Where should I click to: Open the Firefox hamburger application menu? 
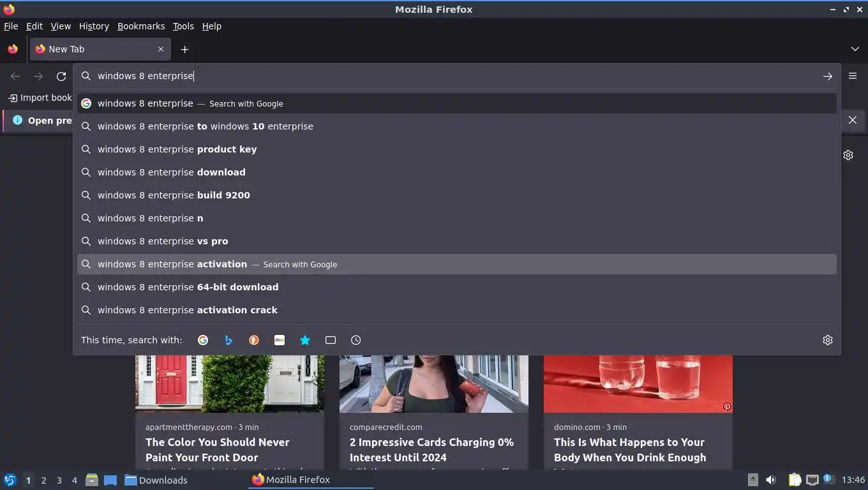[x=853, y=76]
